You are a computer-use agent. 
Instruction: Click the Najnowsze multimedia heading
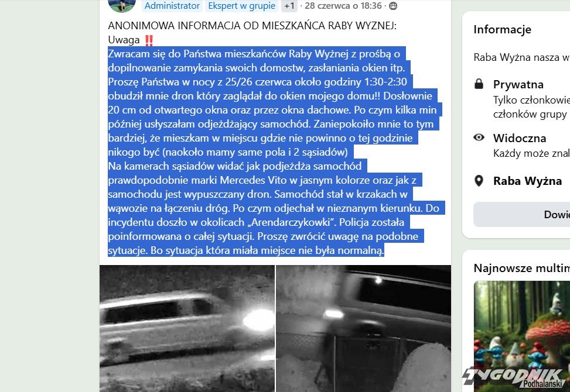pyautogui.click(x=521, y=268)
